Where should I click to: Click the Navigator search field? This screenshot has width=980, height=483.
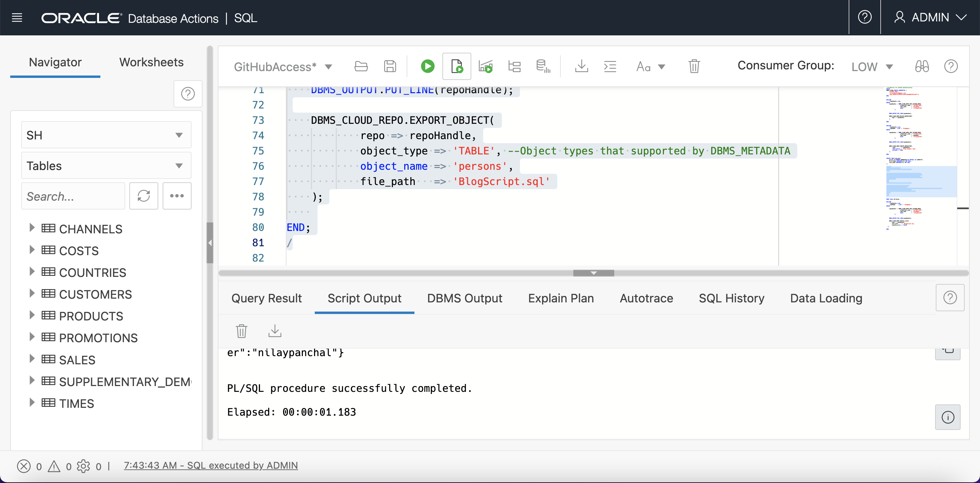click(73, 196)
